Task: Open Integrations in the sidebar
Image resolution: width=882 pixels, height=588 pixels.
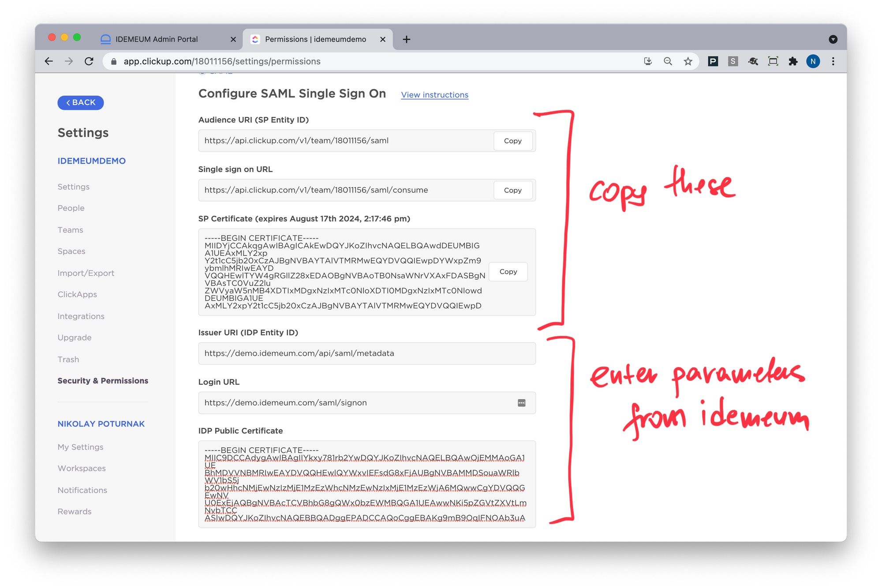Action: point(81,316)
